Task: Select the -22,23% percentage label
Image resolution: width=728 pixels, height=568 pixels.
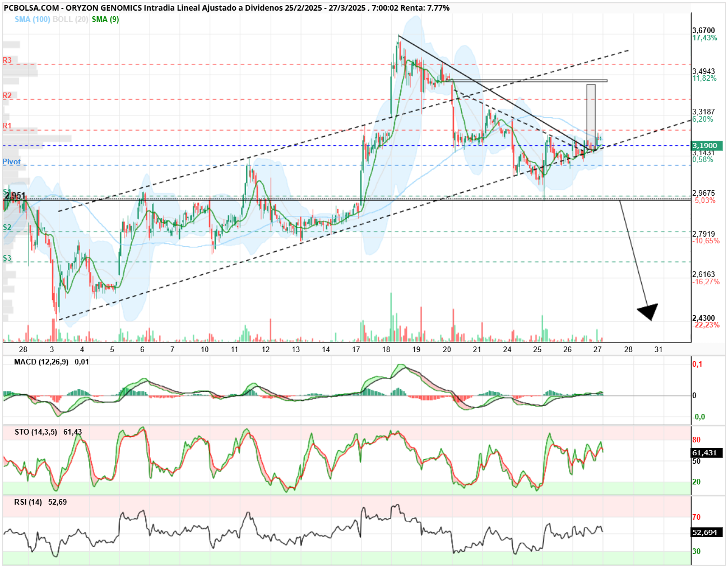Action: pos(706,325)
